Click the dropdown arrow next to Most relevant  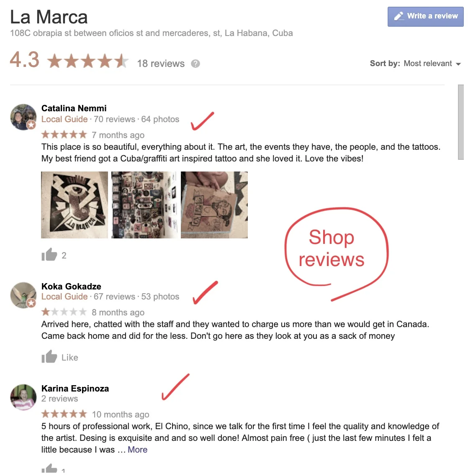pyautogui.click(x=458, y=64)
